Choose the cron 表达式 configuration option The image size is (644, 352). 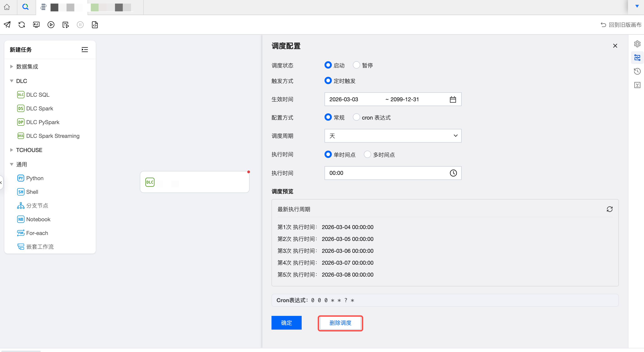(x=356, y=117)
